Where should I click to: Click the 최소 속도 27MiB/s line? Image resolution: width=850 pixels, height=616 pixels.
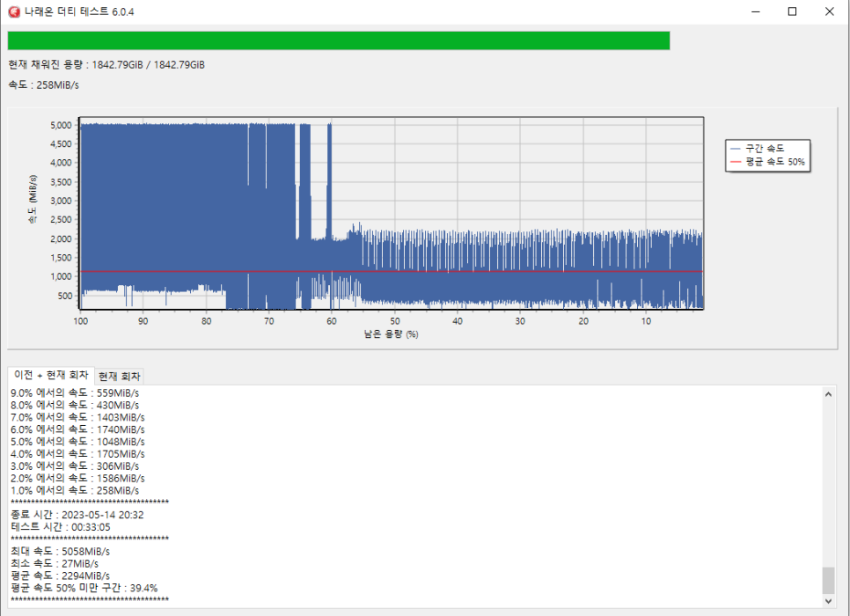[55, 563]
